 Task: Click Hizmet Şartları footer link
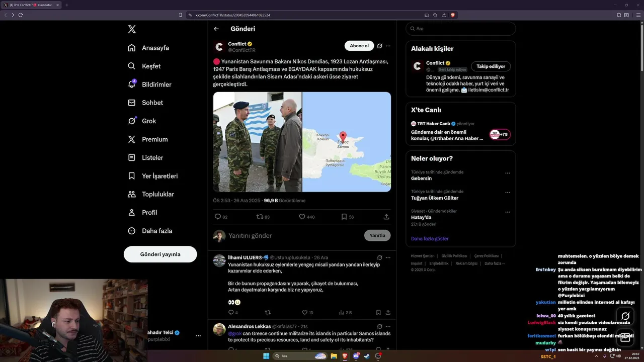(423, 256)
